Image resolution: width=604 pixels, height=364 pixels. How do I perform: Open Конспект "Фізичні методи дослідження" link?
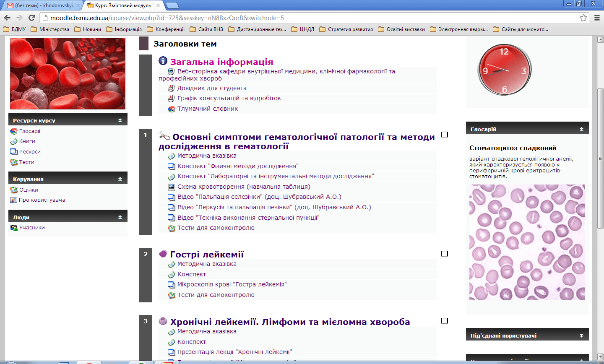238,166
